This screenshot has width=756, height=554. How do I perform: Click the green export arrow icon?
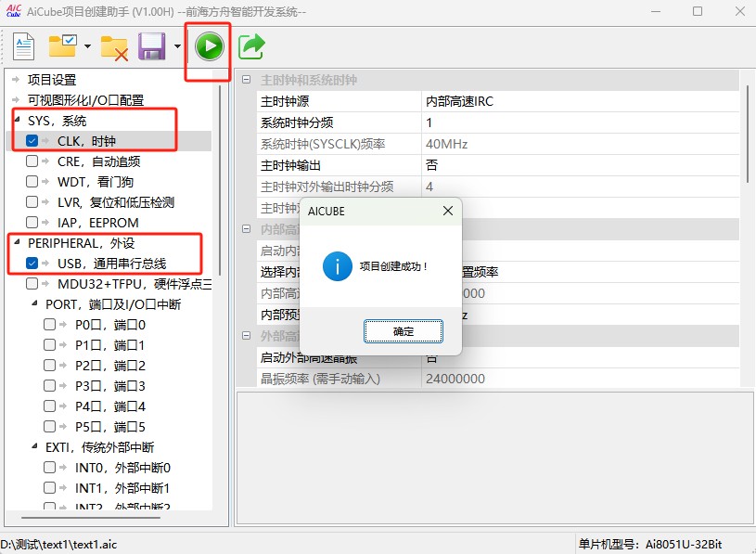tap(251, 46)
